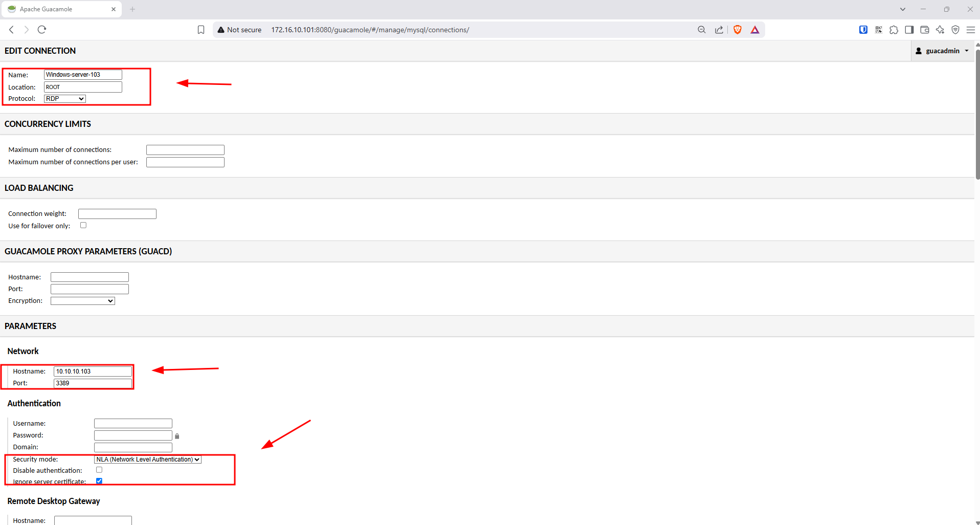980x525 pixels.
Task: Go forward with the browser forward arrow
Action: [x=27, y=30]
